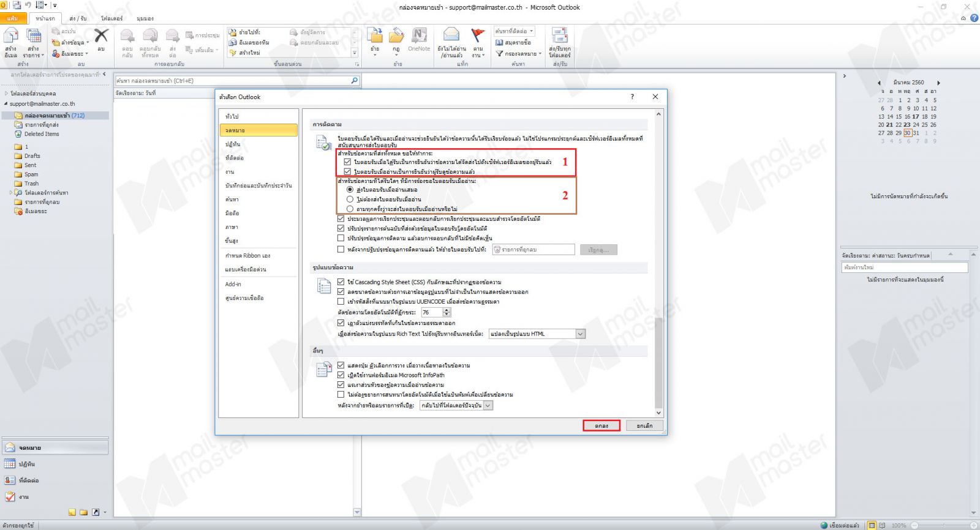Click the Follow Up flag icon
This screenshot has height=530, width=980.
point(478,35)
